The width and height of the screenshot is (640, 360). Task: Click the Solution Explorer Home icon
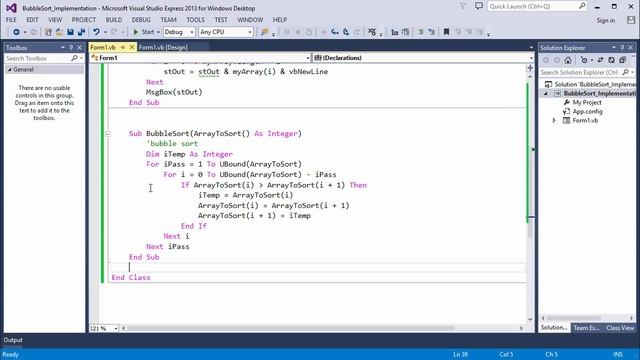[x=568, y=60]
